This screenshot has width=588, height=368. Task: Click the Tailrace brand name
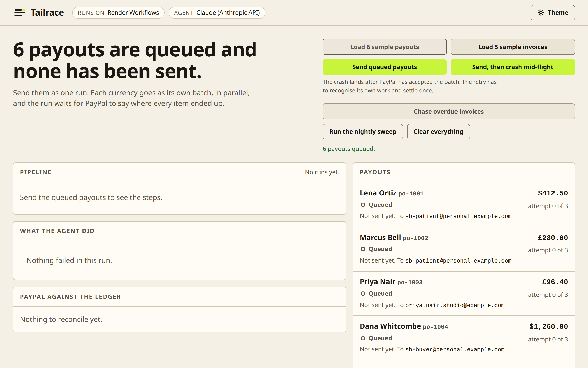tap(47, 12)
